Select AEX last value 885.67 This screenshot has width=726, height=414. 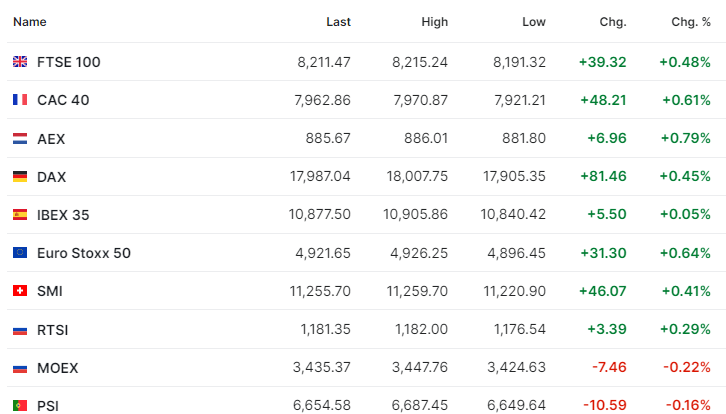point(328,138)
